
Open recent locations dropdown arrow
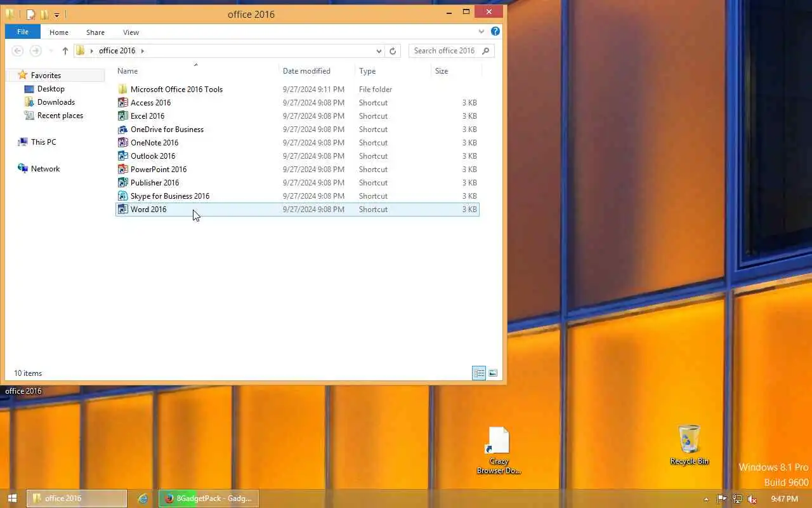click(x=51, y=51)
